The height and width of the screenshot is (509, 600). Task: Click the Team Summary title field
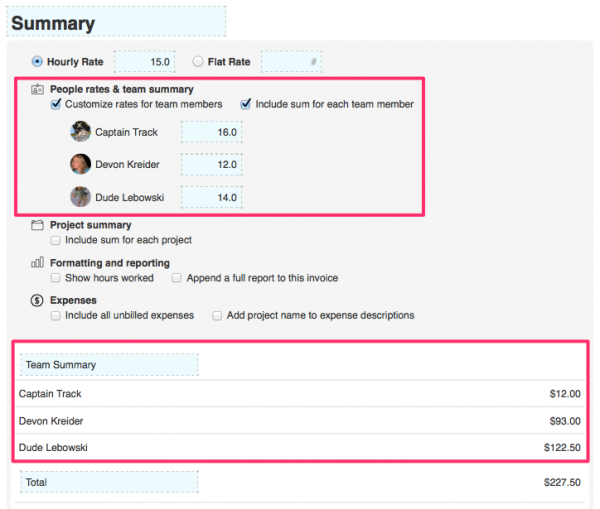(108, 365)
